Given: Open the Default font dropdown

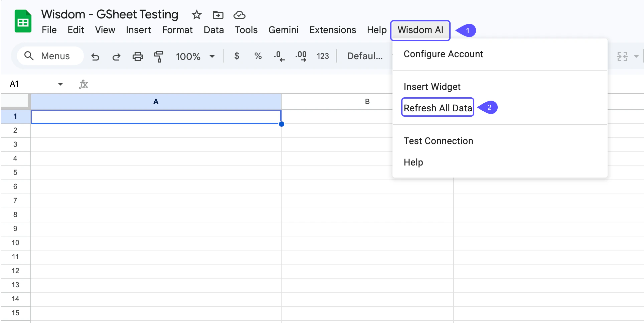Looking at the screenshot, I should [365, 56].
